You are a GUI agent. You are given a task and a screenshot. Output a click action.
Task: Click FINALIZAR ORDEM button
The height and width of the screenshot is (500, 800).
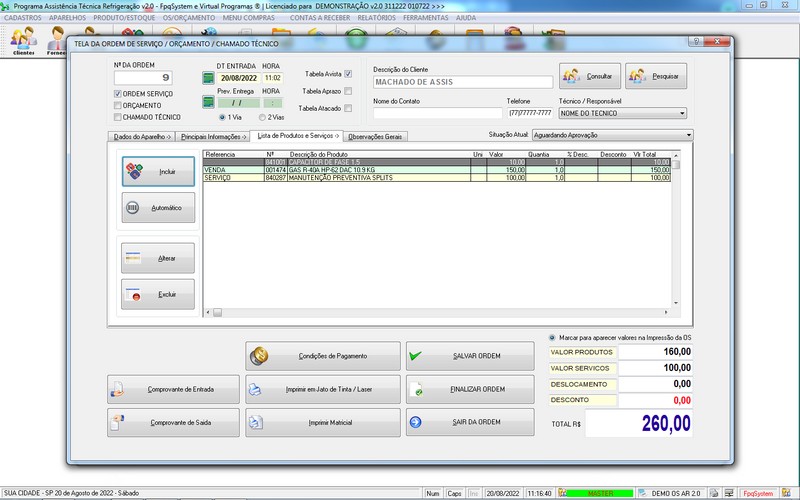coord(470,389)
